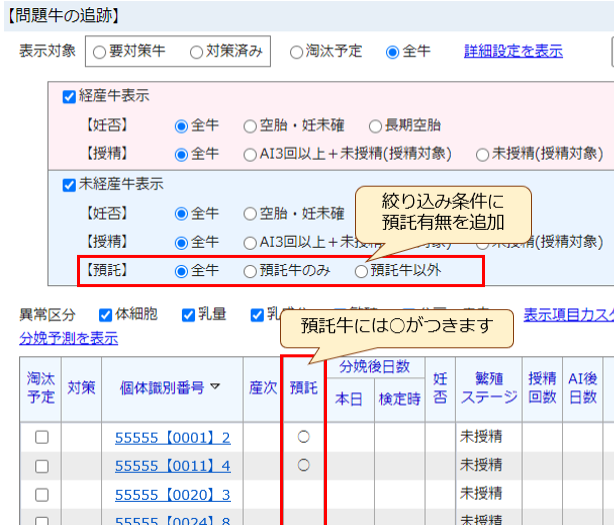The height and width of the screenshot is (525, 614).
Task: Open the 表示項目カスタマイズ link
Action: tap(569, 315)
